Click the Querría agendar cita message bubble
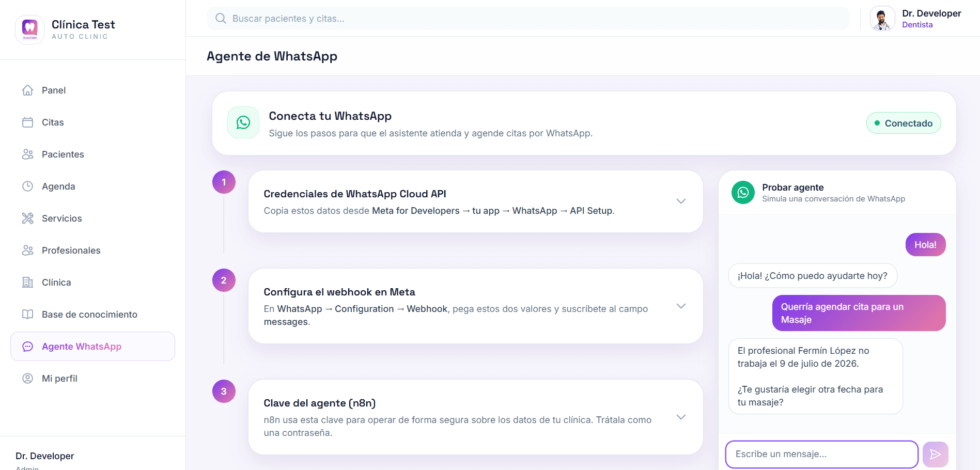980x470 pixels. click(x=859, y=313)
